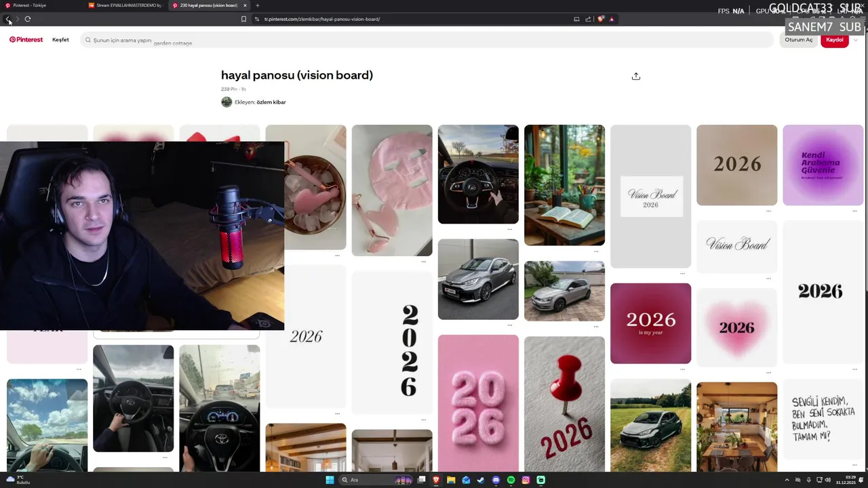Screen dimensions: 868x488
Task: Open the red pushpin 2026 pin
Action: pyautogui.click(x=564, y=404)
